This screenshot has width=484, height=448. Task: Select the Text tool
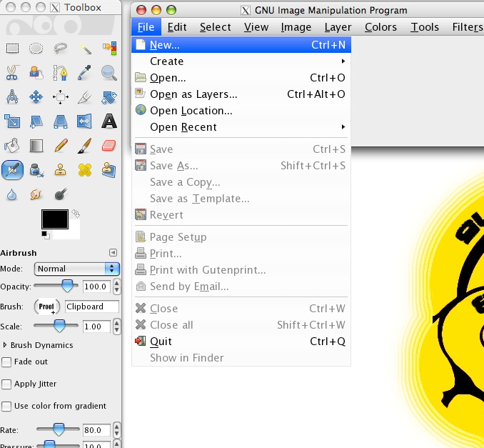pyautogui.click(x=109, y=121)
